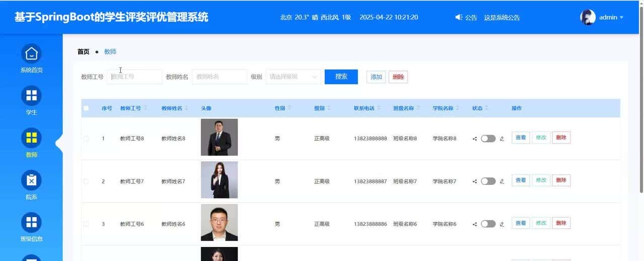Click the 教师 breadcrumb link
The height and width of the screenshot is (261, 644).
tap(110, 51)
